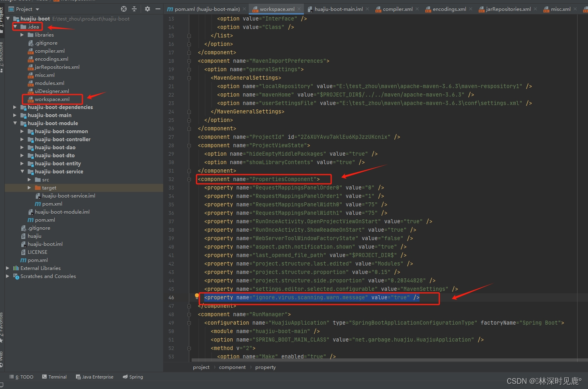Click the Locate/Select Opened File target icon
The image size is (588, 389).
(x=124, y=9)
